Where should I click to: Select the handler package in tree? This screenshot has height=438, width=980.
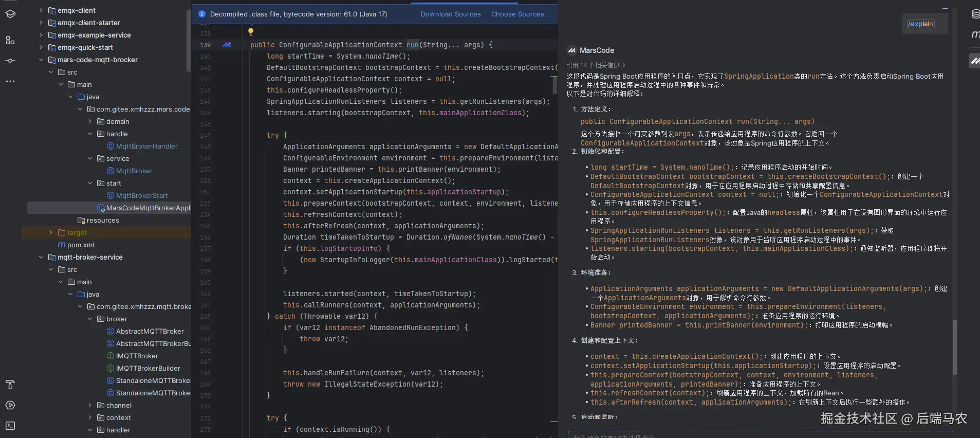coord(114,430)
